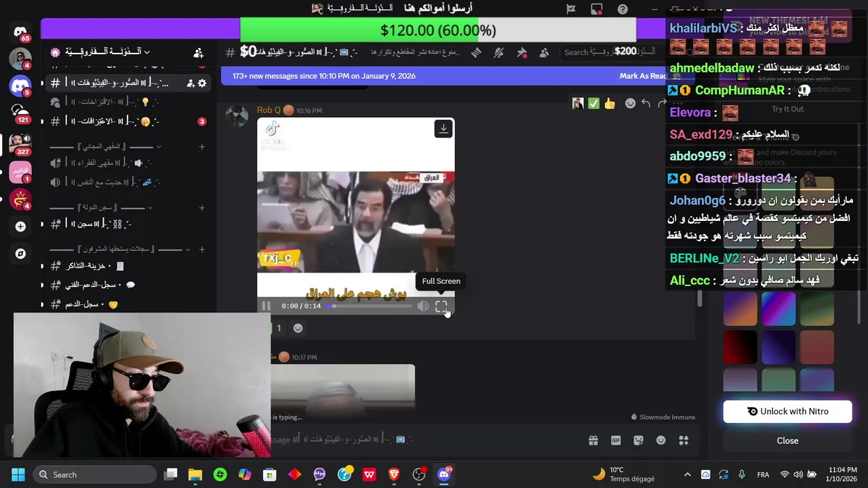Open Discord from the Windows taskbar

[444, 474]
